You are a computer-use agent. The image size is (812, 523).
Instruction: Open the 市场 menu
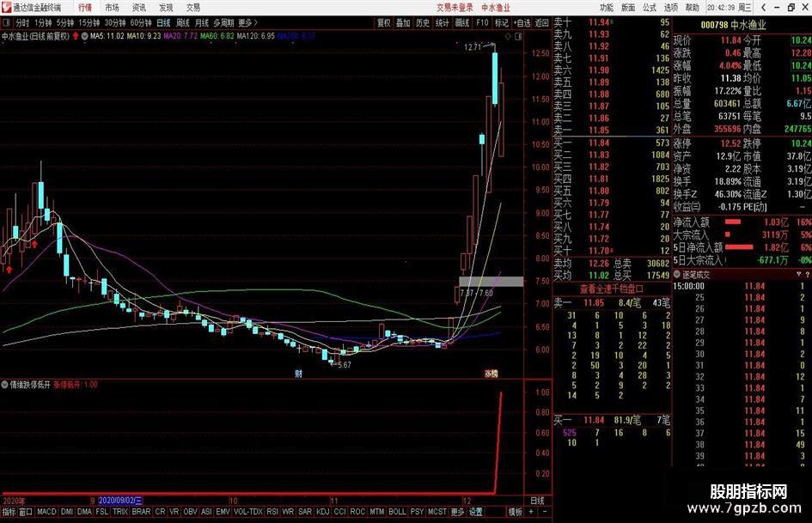[x=112, y=7]
